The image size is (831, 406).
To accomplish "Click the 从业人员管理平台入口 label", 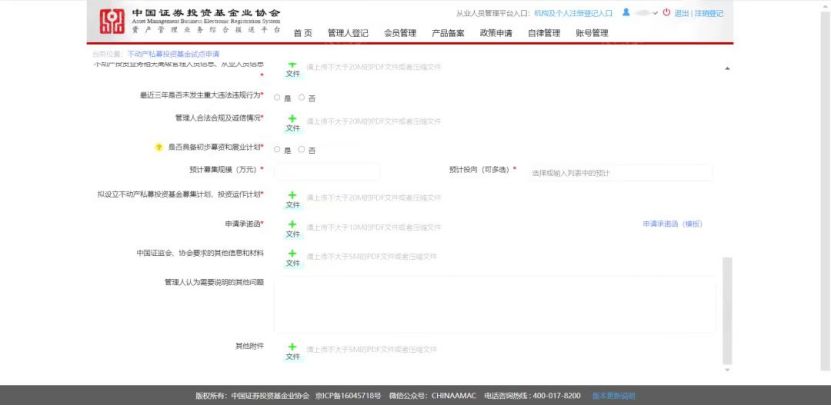I will pos(493,13).
